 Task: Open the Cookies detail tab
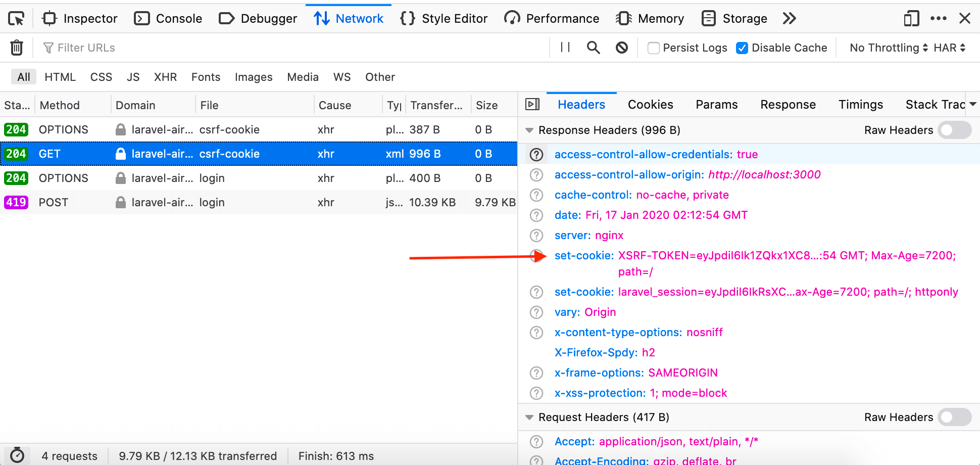(650, 104)
